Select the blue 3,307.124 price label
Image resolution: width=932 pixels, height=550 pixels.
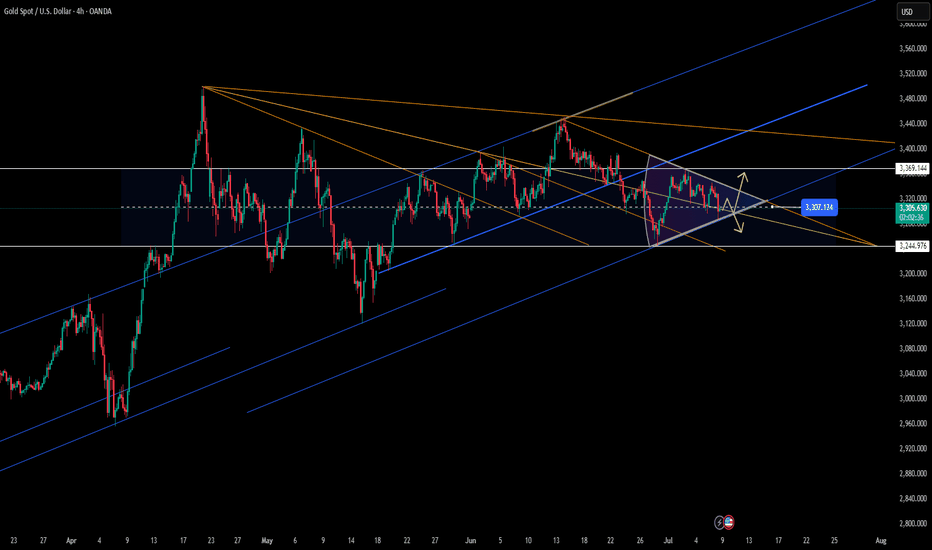[819, 207]
